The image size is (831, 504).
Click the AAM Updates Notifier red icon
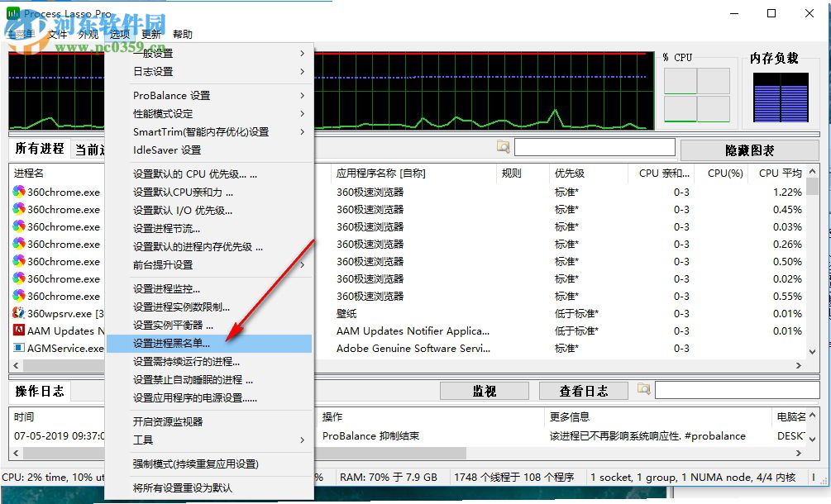pos(18,330)
